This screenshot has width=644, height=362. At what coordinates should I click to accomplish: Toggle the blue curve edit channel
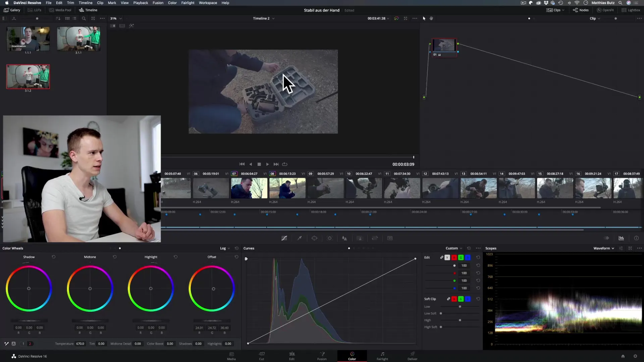click(x=468, y=257)
